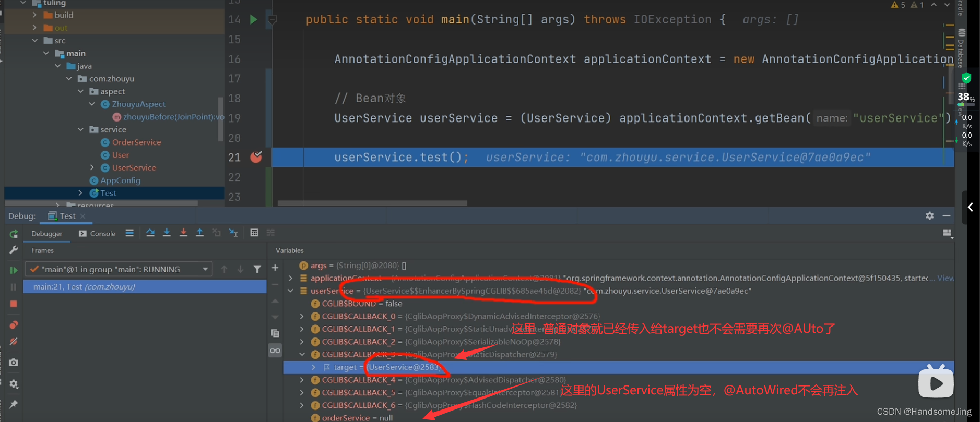The width and height of the screenshot is (980, 422).
Task: Add new watch with plus icon
Action: click(x=275, y=268)
